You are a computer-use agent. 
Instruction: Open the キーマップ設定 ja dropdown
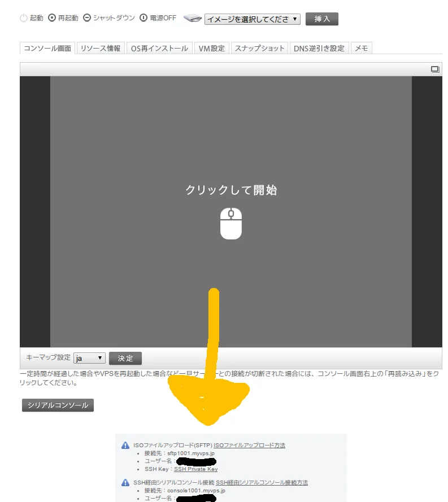coord(89,358)
